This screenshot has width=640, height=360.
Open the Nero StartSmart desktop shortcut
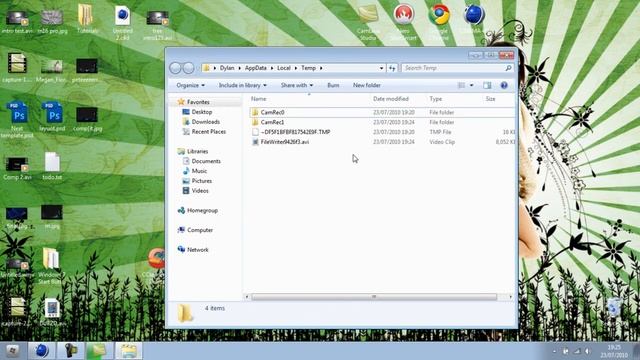tap(404, 22)
